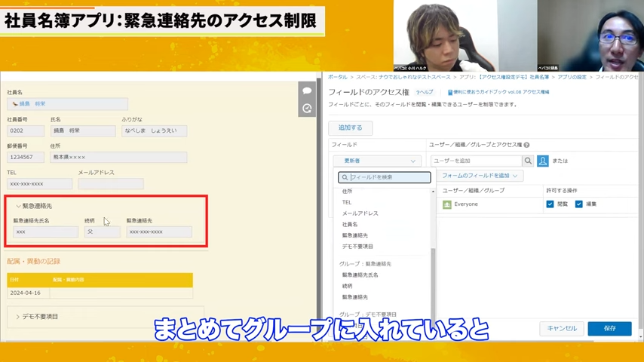Click the up arrow of the field list scrollbar
This screenshot has height=362, width=644.
point(433,192)
